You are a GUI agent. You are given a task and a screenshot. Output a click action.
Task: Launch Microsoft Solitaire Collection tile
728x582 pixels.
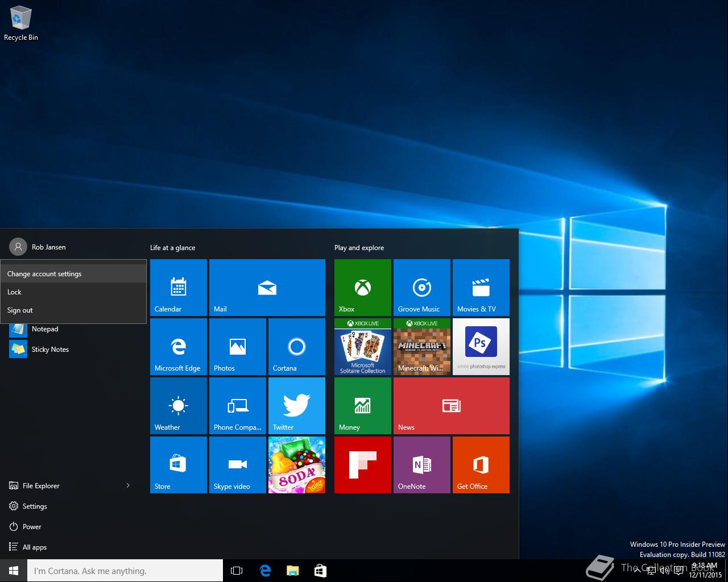(363, 347)
